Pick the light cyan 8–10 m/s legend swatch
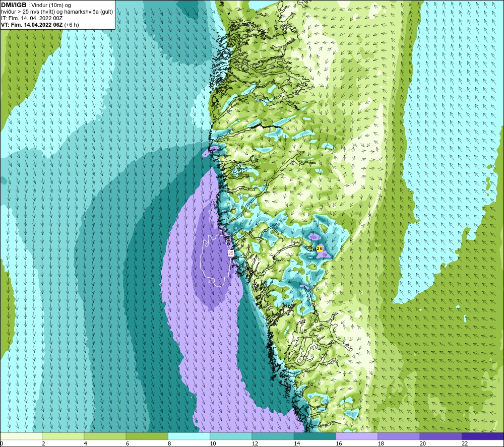The width and height of the screenshot is (504, 447). (x=189, y=436)
